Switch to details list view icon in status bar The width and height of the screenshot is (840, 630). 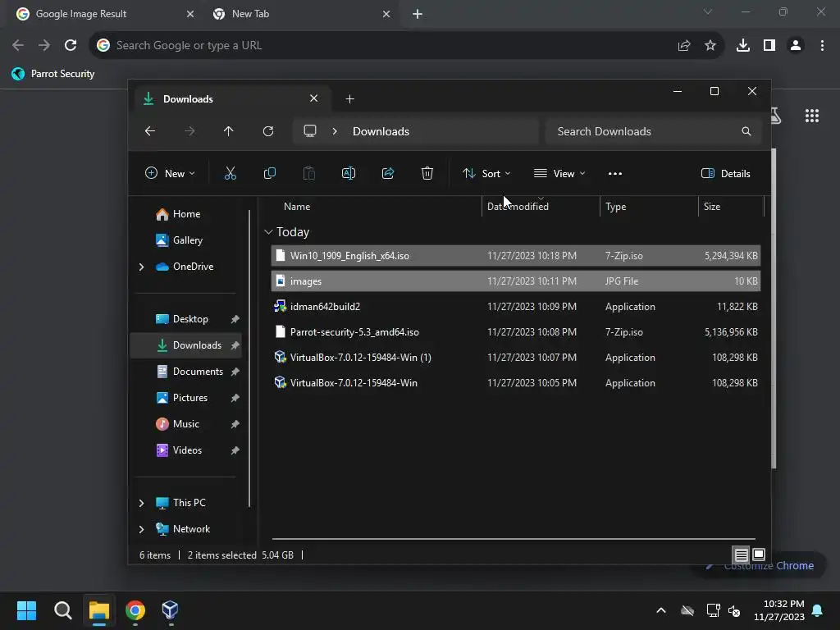pyautogui.click(x=742, y=555)
